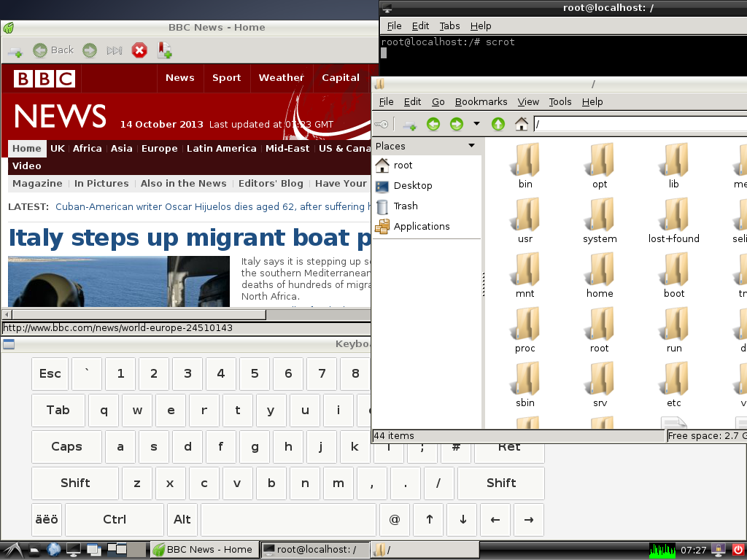747x560 pixels.
Task: Open file manager launcher on taskbar
Action: click(x=34, y=551)
